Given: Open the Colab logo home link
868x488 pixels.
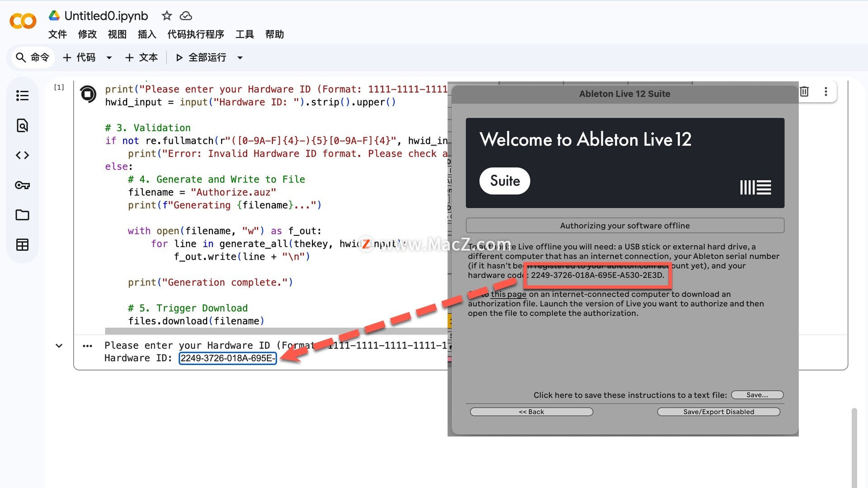Looking at the screenshot, I should 23,21.
